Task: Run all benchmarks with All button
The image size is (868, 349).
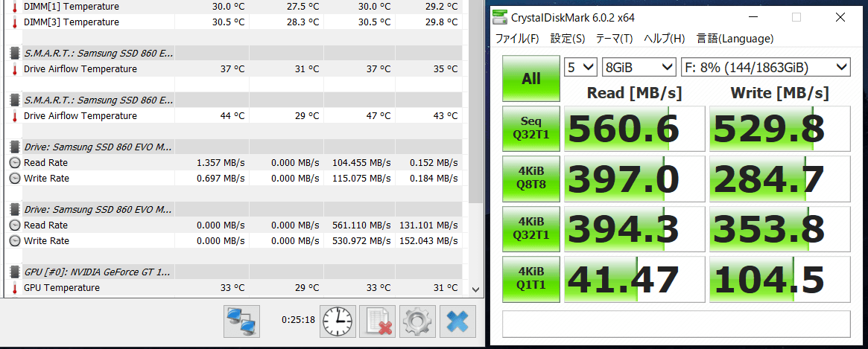Action: click(x=531, y=79)
